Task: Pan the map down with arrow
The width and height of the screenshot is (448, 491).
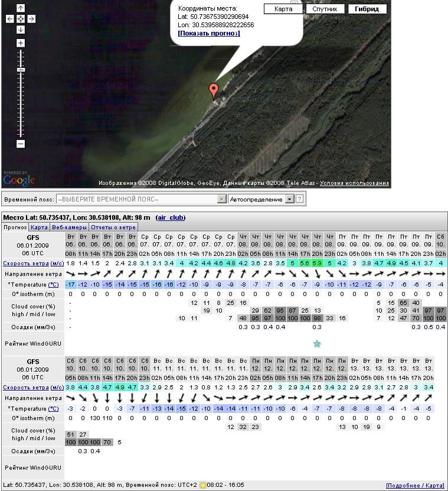Action: (x=21, y=30)
